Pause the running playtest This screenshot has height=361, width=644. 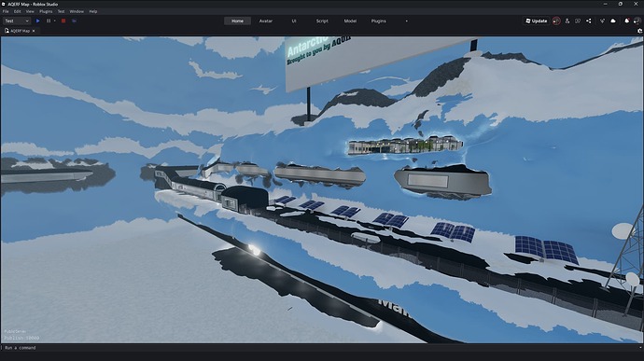coord(49,21)
